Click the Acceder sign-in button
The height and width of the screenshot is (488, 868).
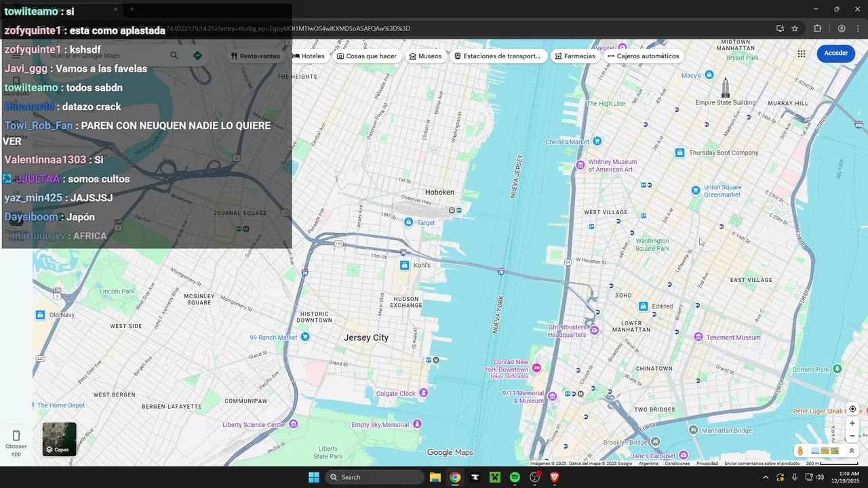point(835,54)
